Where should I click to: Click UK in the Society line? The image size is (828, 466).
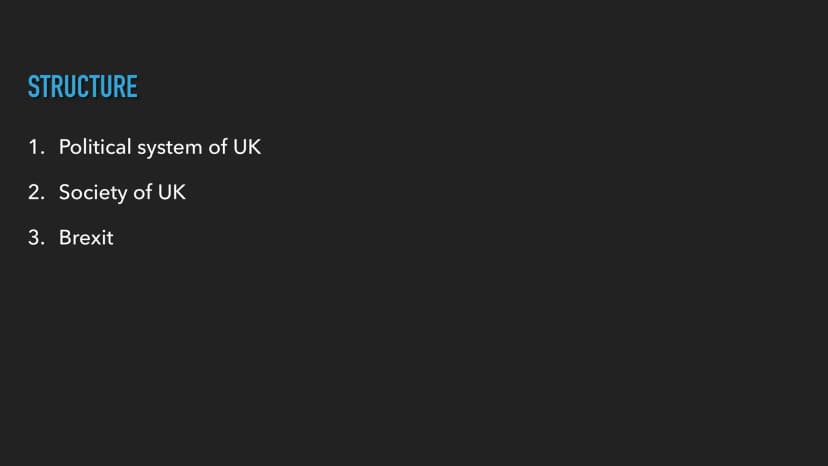[x=172, y=192]
